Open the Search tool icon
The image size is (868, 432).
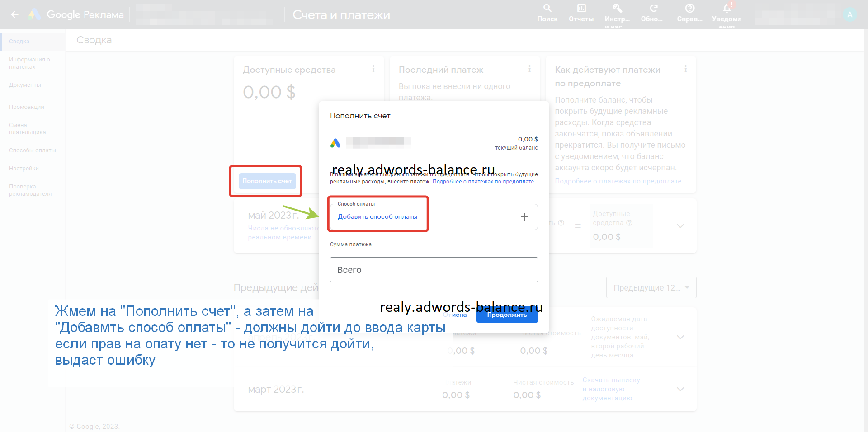click(547, 9)
